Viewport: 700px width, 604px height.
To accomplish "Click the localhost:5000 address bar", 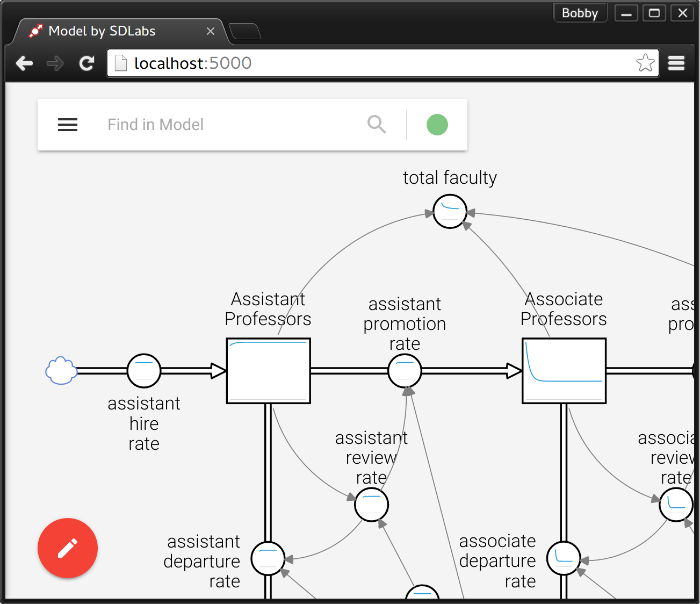I will pyautogui.click(x=383, y=63).
